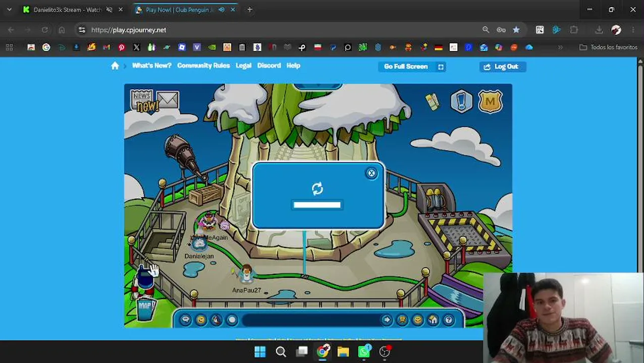Open the Help link
This screenshot has width=644, height=363.
point(293,66)
